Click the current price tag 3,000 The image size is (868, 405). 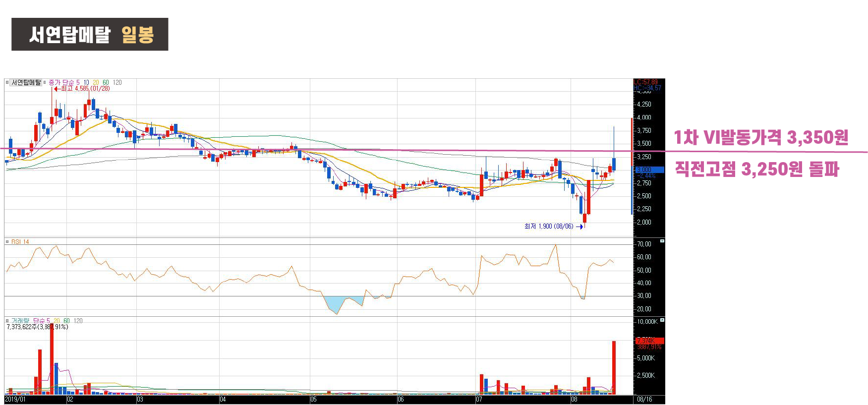(x=649, y=170)
